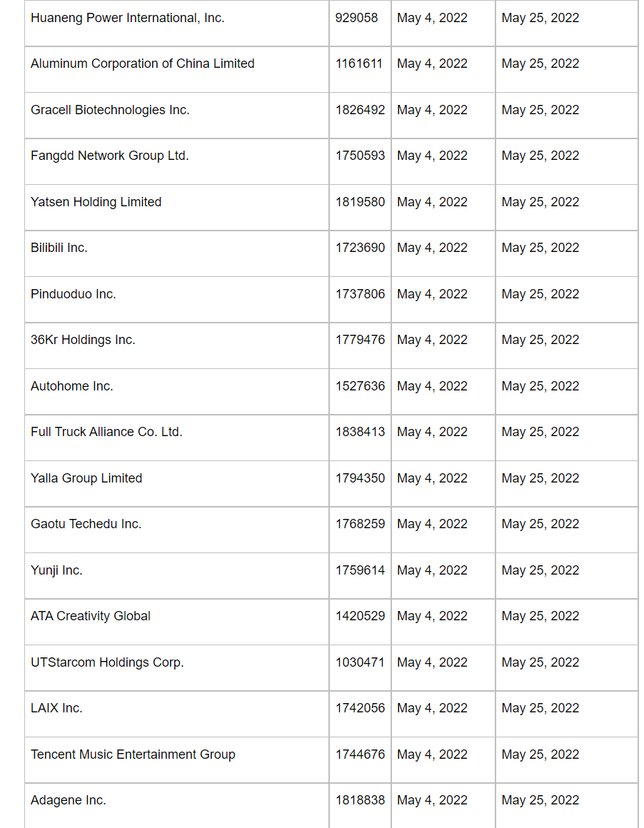The width and height of the screenshot is (644, 828).
Task: Select the Bilibili Inc. company name
Action: click(x=59, y=248)
